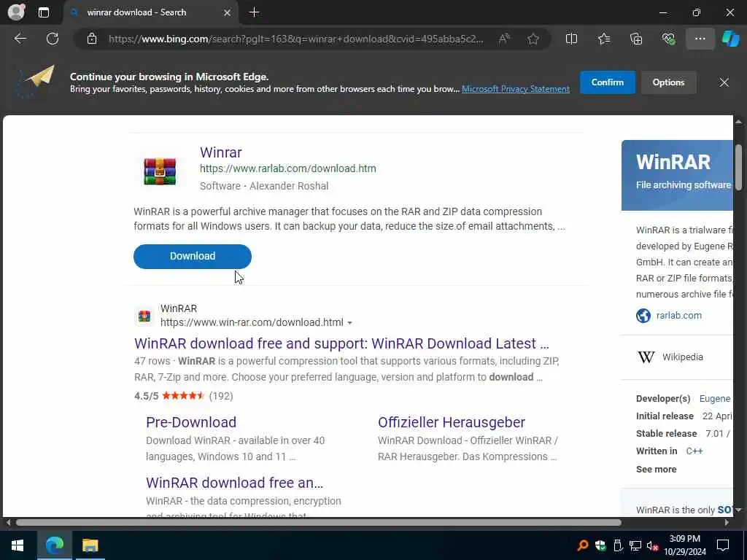Viewport: 747px width, 560px height.
Task: Open rarlab.com/download.htm URL link
Action: coord(287,168)
